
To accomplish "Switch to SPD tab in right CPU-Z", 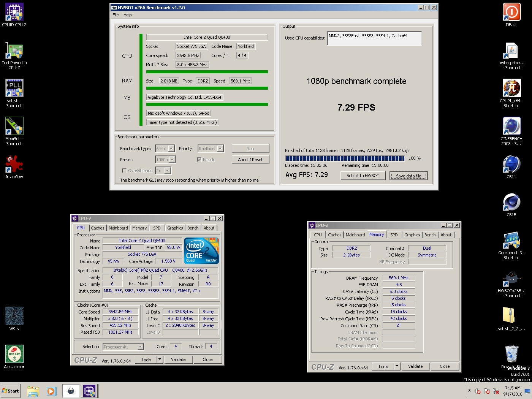I will (394, 235).
